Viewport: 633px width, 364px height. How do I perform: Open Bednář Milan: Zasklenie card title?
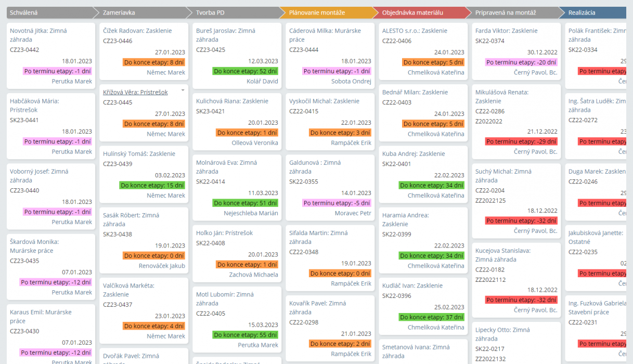click(415, 92)
